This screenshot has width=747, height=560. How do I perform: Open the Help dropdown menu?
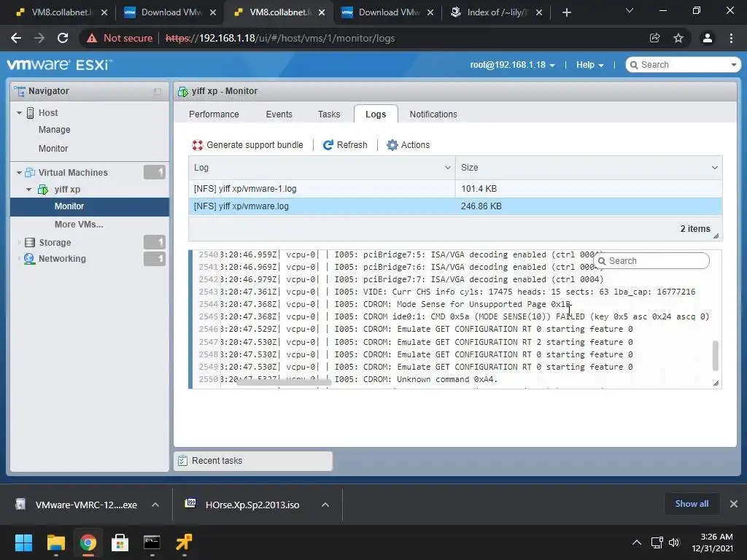click(589, 65)
